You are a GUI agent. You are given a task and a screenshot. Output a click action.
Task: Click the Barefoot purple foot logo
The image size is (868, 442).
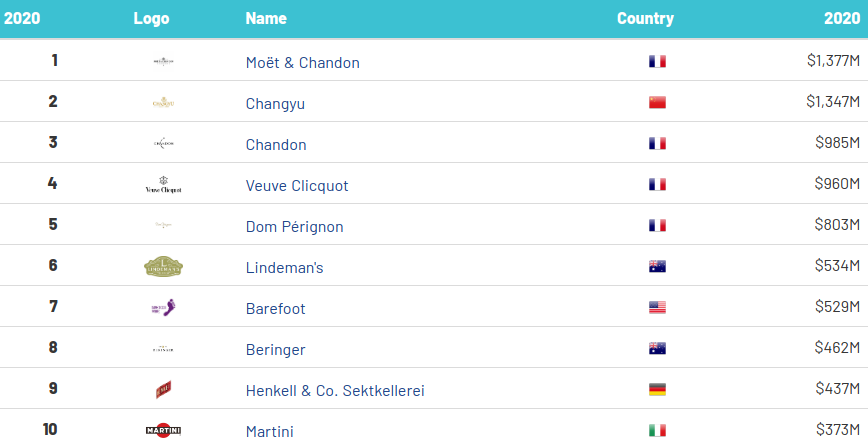(163, 308)
